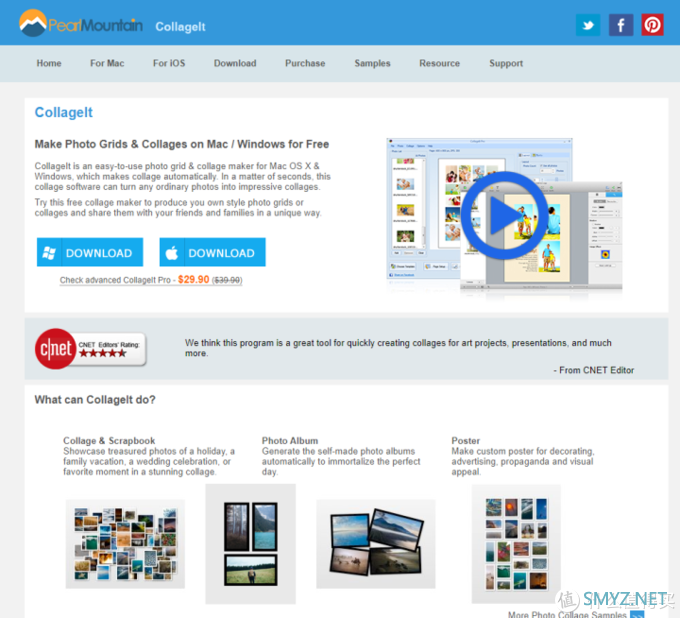This screenshot has height=618, width=680.
Task: Open the Samples menu item
Action: pos(373,63)
